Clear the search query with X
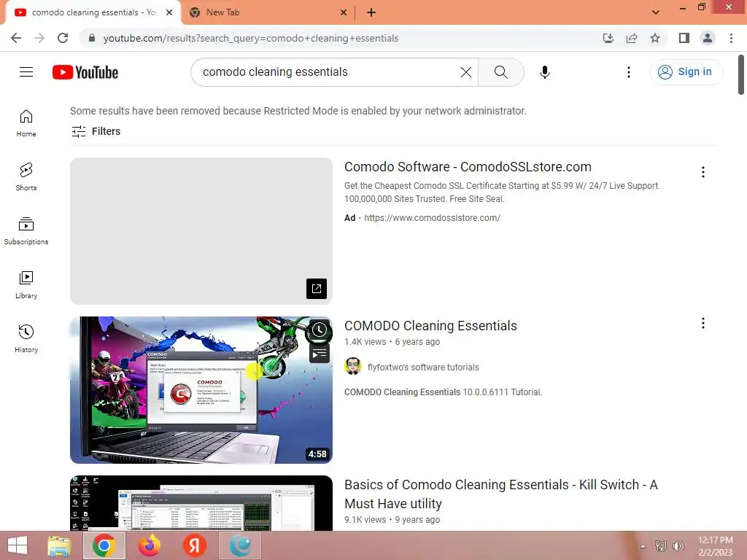This screenshot has height=560, width=747. (x=466, y=72)
